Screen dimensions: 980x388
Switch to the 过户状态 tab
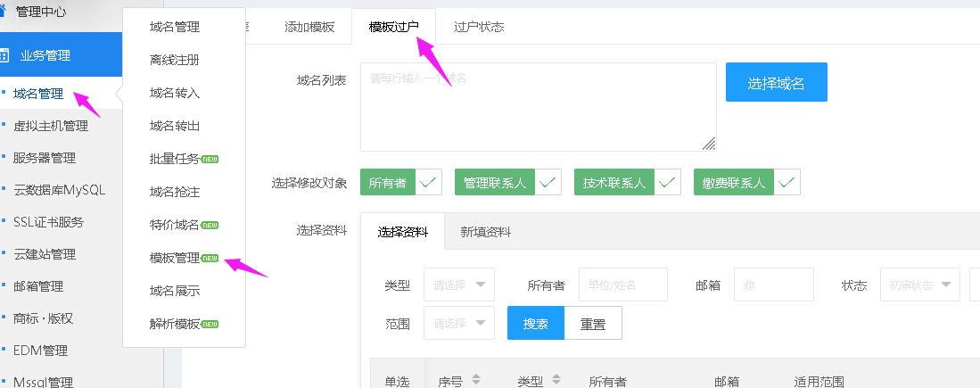point(479,27)
